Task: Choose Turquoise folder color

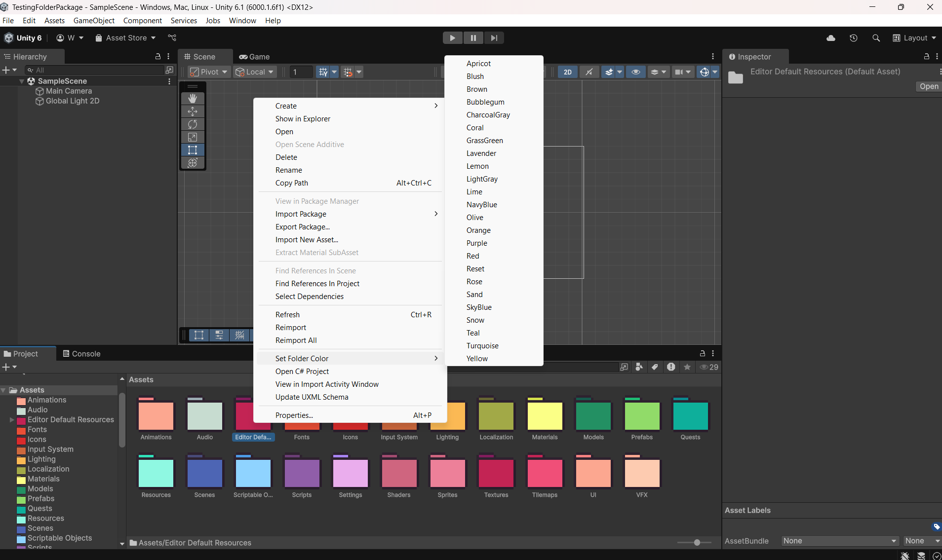Action: pos(482,346)
